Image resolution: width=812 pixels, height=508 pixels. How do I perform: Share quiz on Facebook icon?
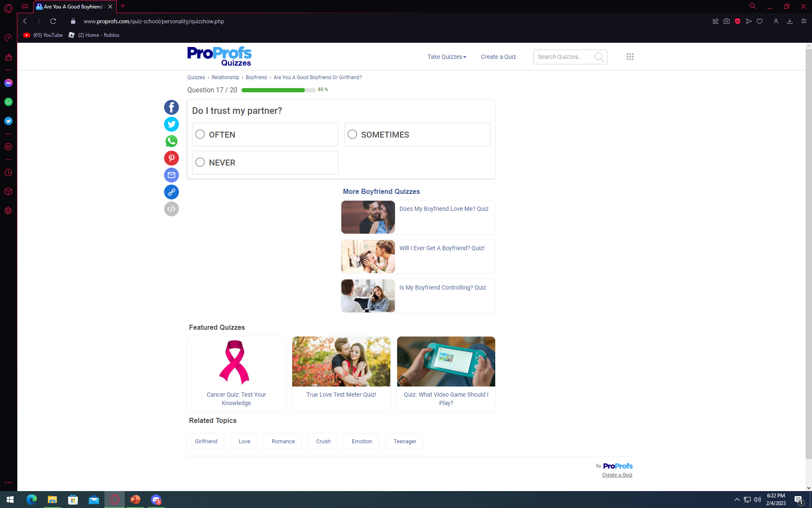point(171,108)
